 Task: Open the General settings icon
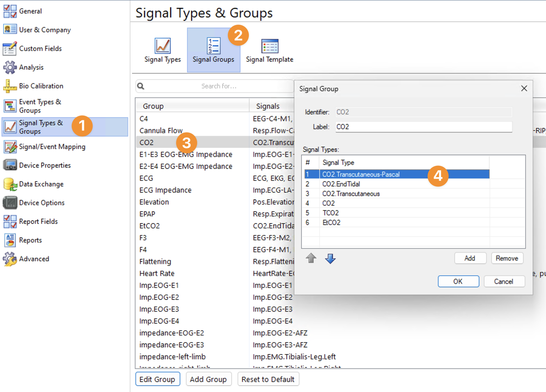10,11
